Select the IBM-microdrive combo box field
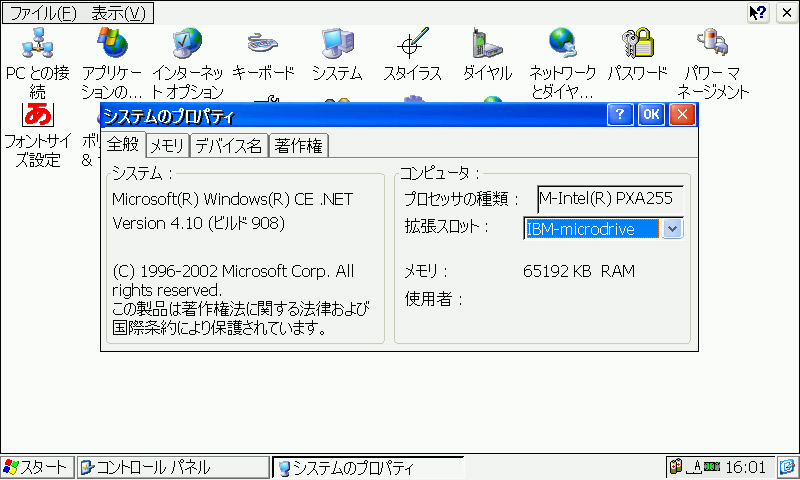This screenshot has height=480, width=800. click(x=592, y=228)
